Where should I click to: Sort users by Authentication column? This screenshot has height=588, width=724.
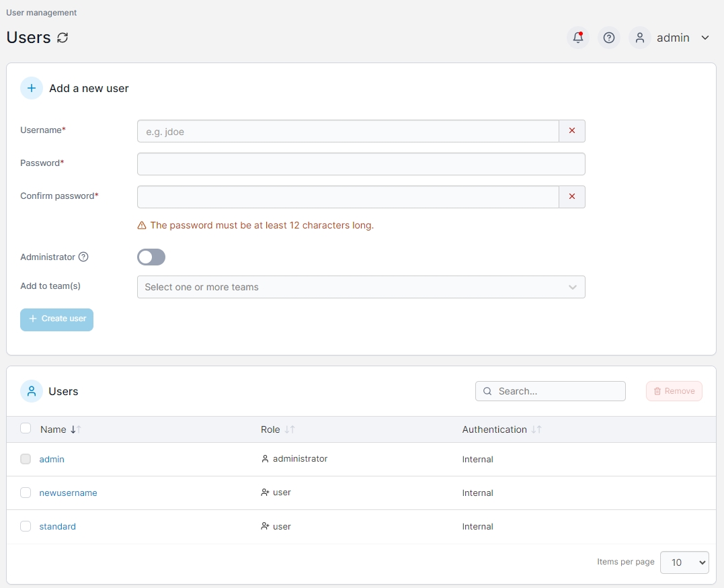tap(536, 429)
